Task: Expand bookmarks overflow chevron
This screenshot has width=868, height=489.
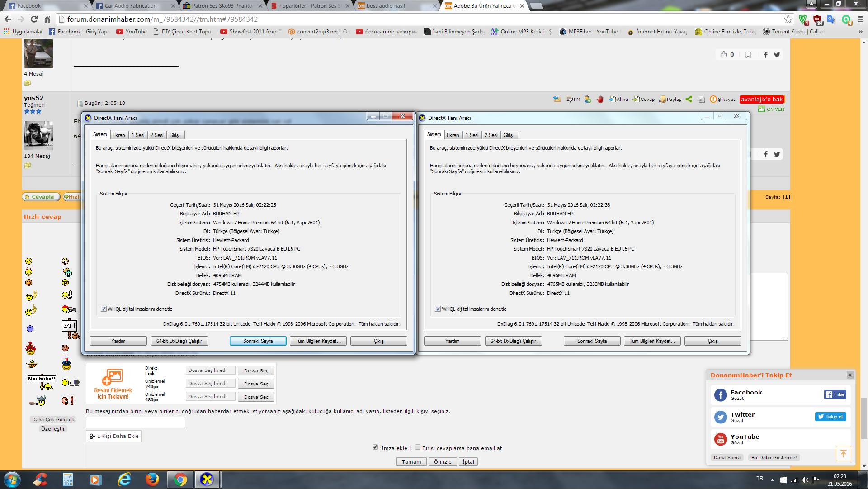Action: pyautogui.click(x=860, y=32)
